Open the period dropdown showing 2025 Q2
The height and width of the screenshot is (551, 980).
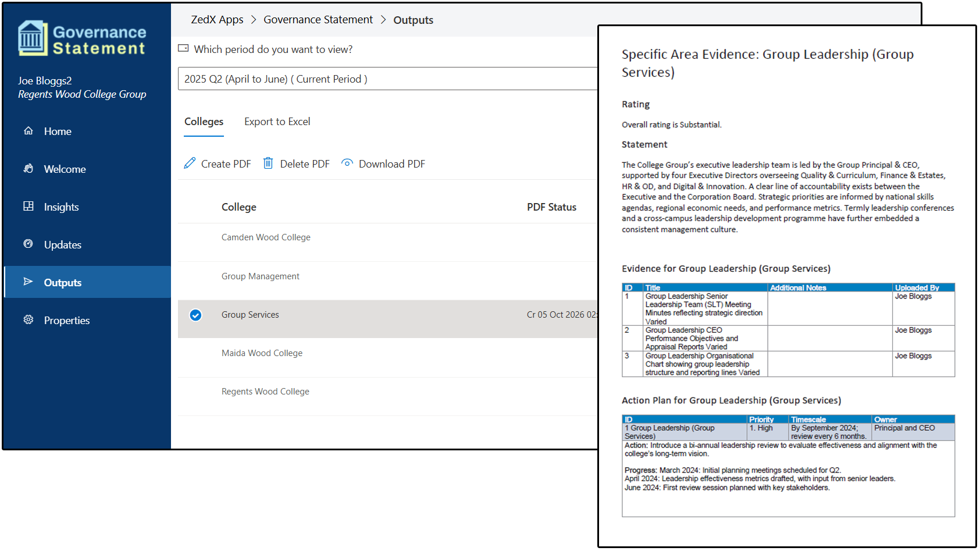click(388, 79)
